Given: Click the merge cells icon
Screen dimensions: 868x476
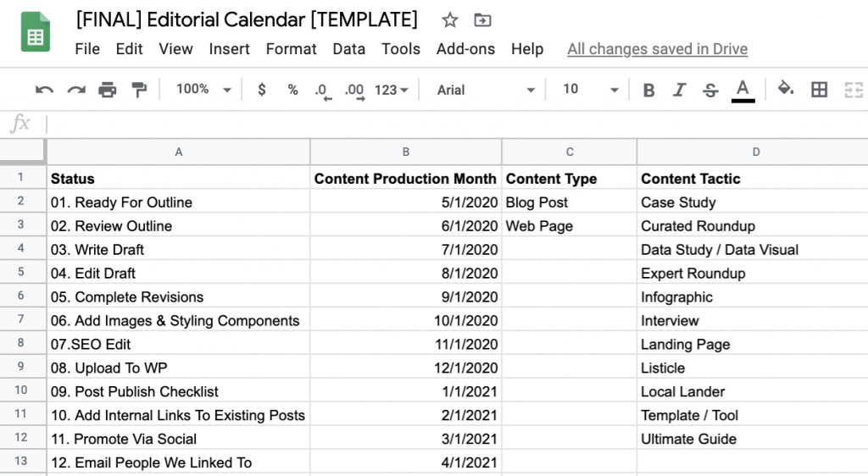Looking at the screenshot, I should pyautogui.click(x=854, y=90).
